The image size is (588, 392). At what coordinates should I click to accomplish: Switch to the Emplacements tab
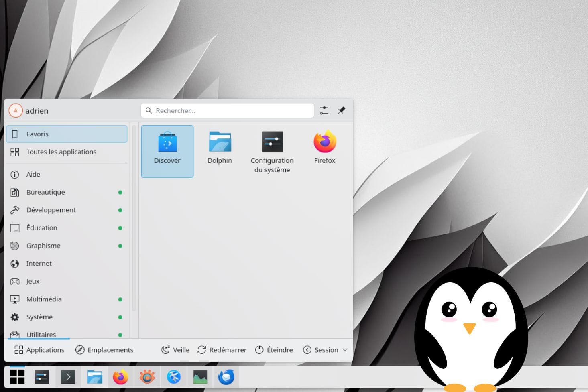[x=104, y=350]
